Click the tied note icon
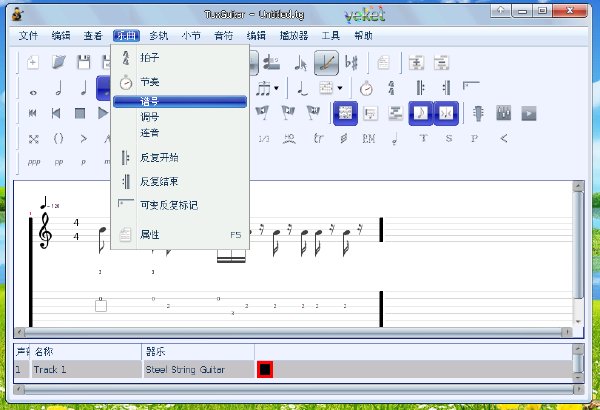The image size is (600, 410). tap(302, 89)
